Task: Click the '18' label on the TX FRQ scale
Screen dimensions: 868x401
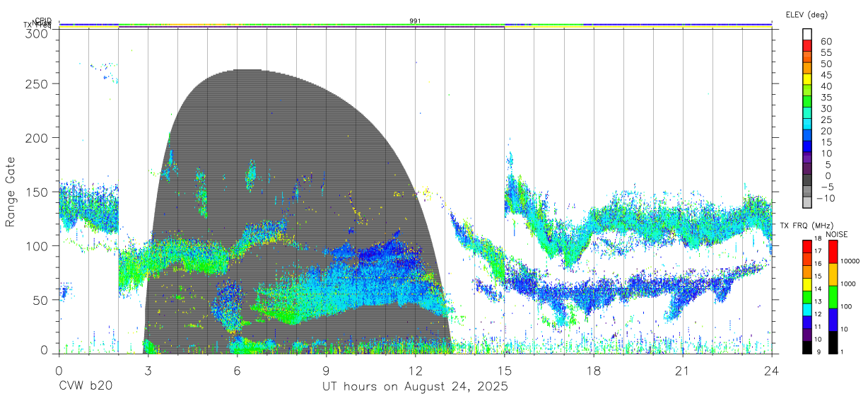Action: click(817, 239)
